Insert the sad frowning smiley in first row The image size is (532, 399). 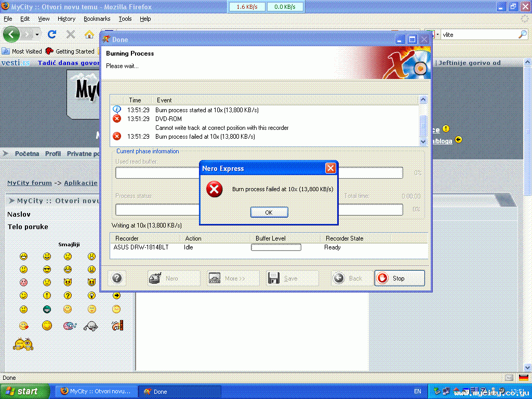click(x=68, y=256)
